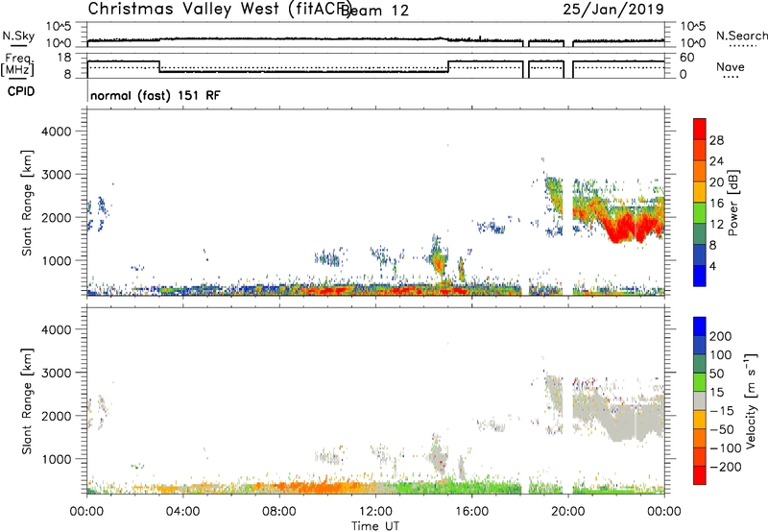Click the 'Beam 12' label
Viewport: 768px width, 532px height.
click(x=374, y=11)
